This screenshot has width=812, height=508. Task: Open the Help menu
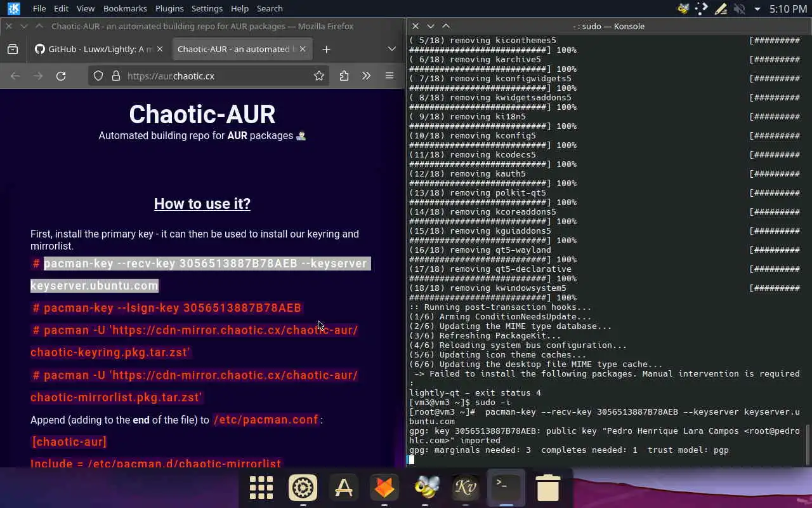click(240, 8)
